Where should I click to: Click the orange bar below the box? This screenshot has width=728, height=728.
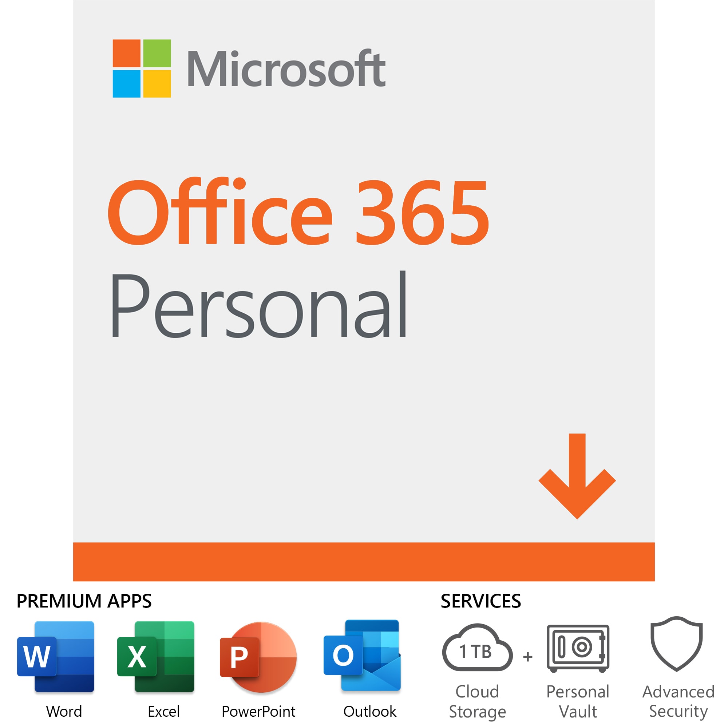(364, 562)
